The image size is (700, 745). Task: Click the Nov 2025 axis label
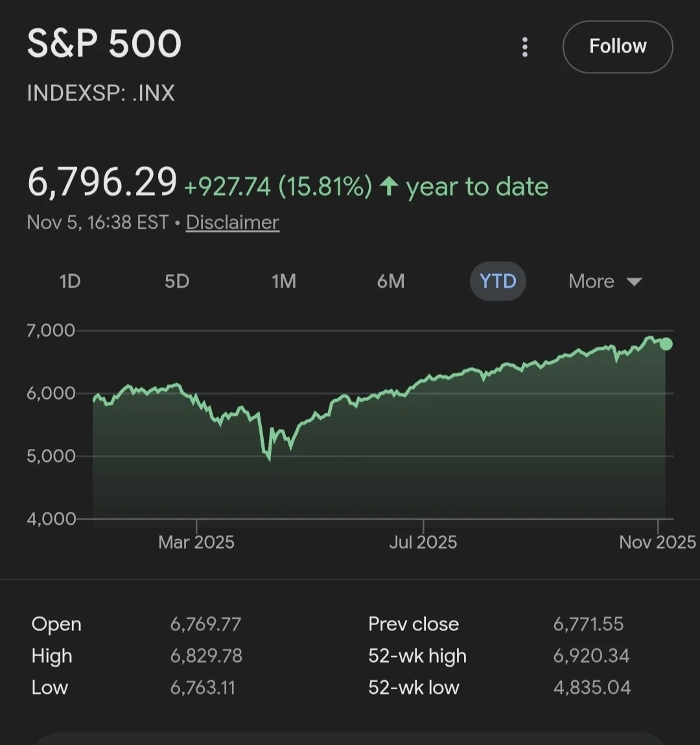658,542
